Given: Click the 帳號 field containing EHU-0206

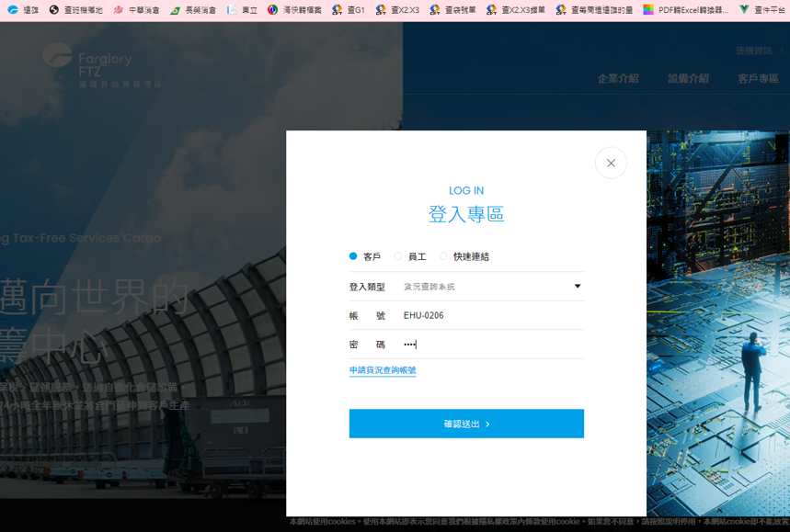Looking at the screenshot, I should (x=492, y=315).
